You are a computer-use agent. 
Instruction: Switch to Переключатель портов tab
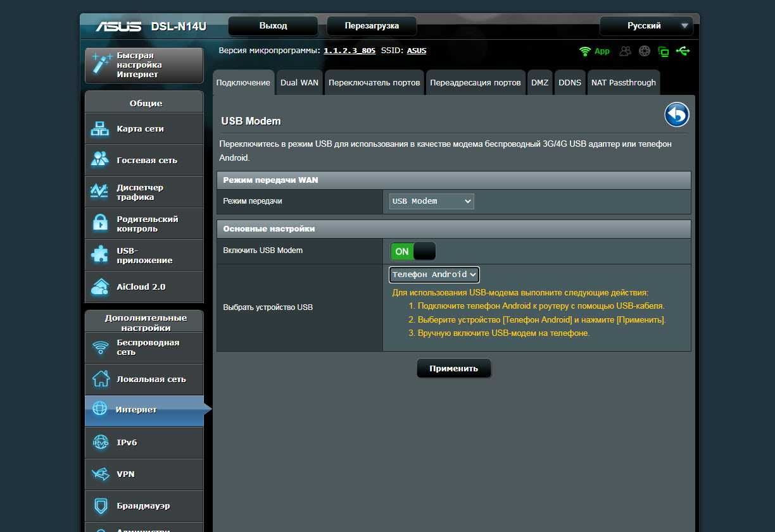pos(374,83)
